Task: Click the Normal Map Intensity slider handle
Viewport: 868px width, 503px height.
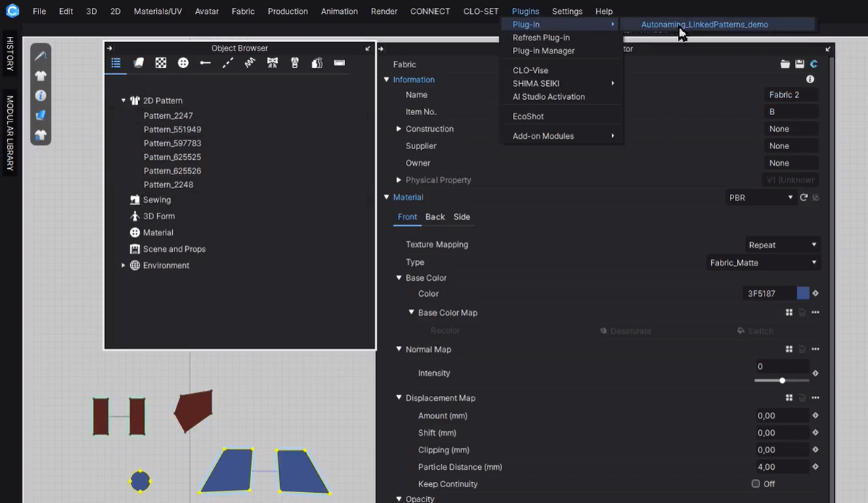Action: 783,380
